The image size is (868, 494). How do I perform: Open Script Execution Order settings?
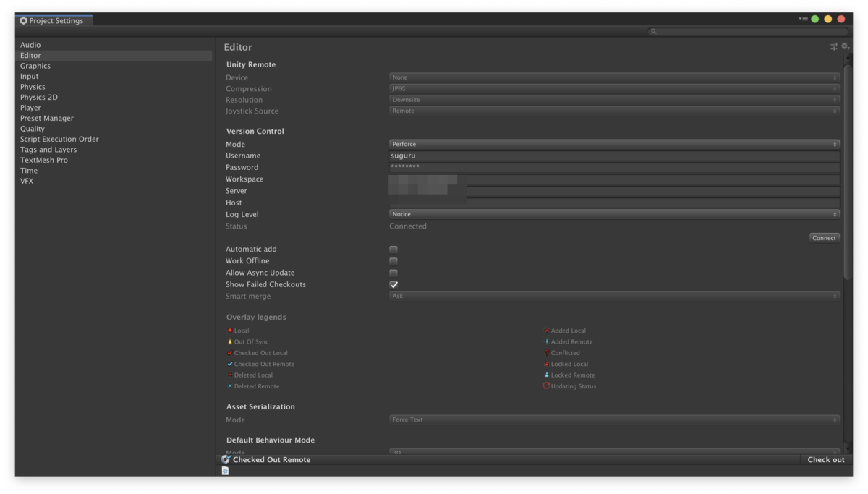[59, 140]
